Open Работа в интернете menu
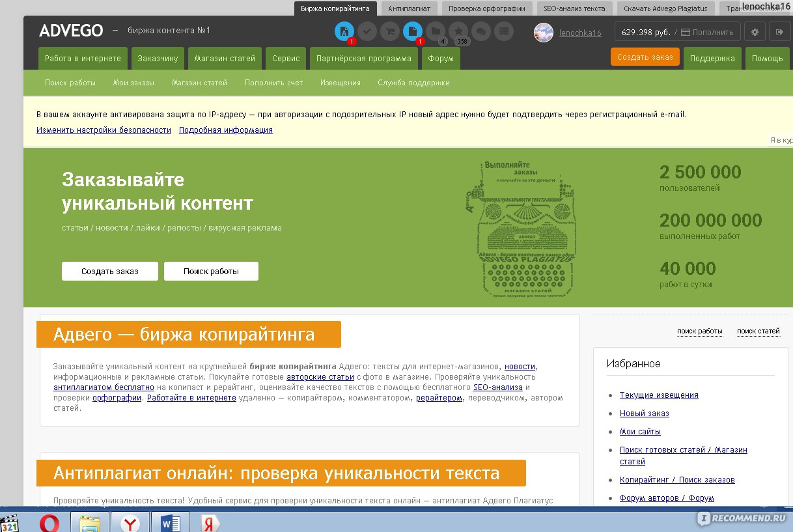The image size is (793, 532). pyautogui.click(x=83, y=59)
